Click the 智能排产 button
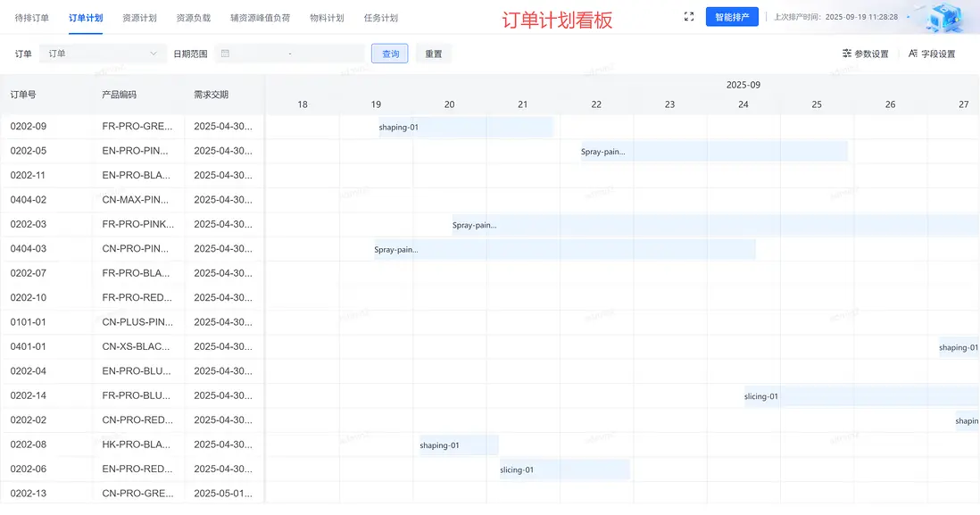The width and height of the screenshot is (980, 515). pyautogui.click(x=732, y=17)
